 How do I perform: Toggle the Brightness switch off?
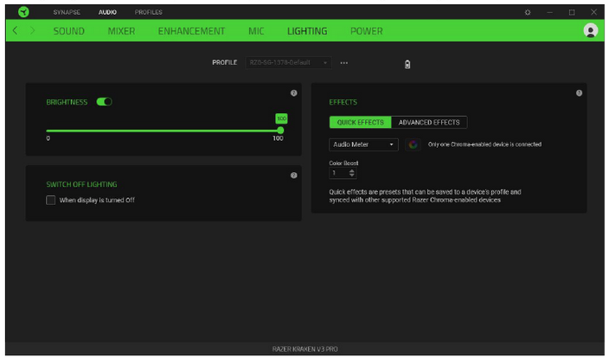tap(104, 102)
